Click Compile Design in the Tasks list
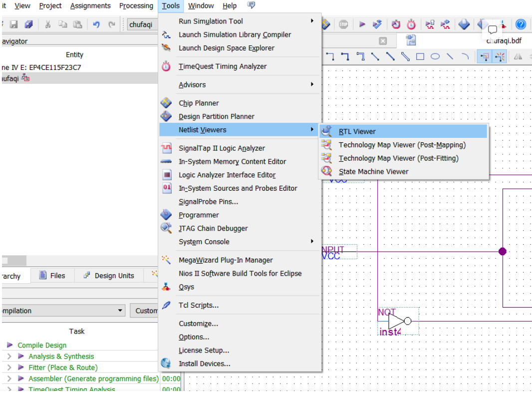 tap(42, 345)
